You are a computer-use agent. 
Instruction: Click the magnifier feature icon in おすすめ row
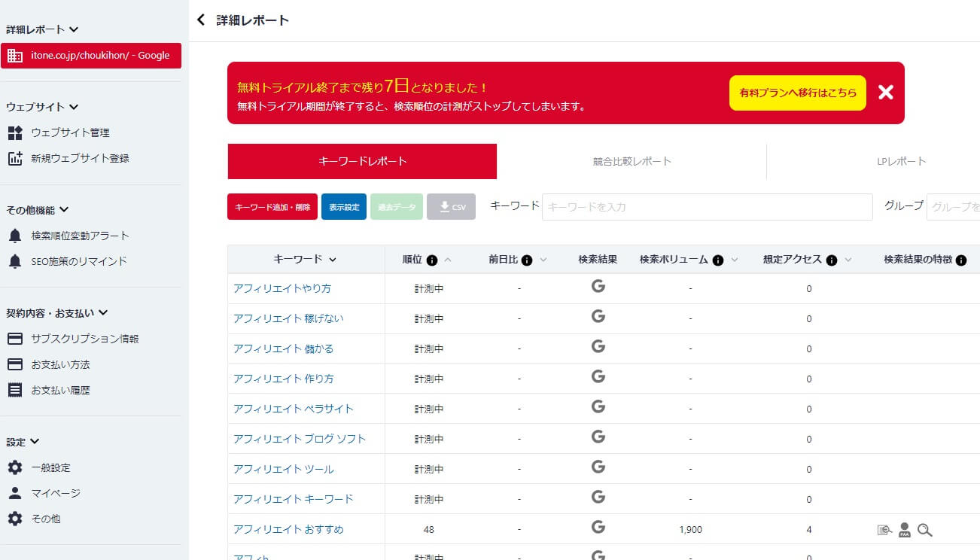click(925, 530)
